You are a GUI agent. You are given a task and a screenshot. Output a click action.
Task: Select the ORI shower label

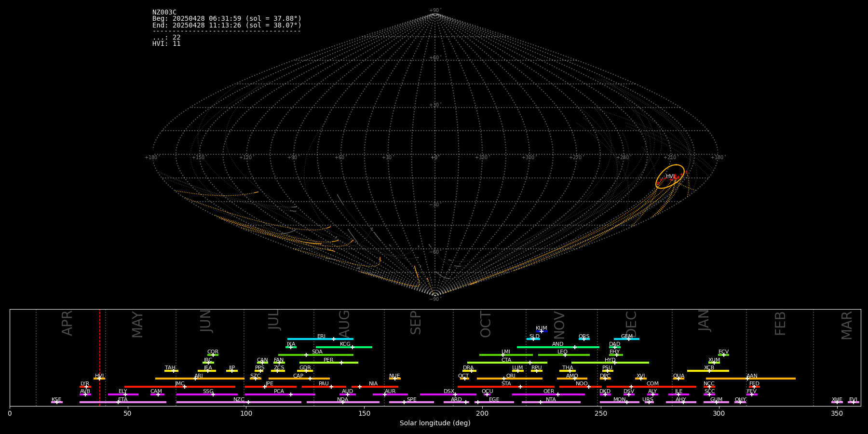(511, 376)
